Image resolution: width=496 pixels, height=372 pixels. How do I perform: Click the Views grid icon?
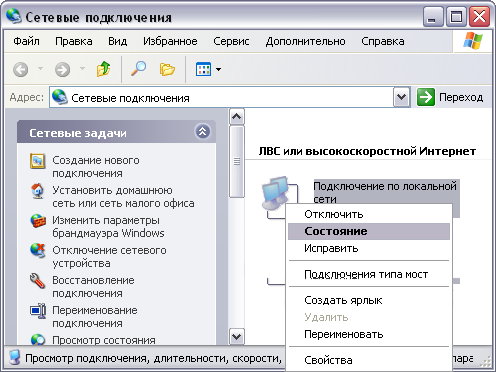(203, 69)
